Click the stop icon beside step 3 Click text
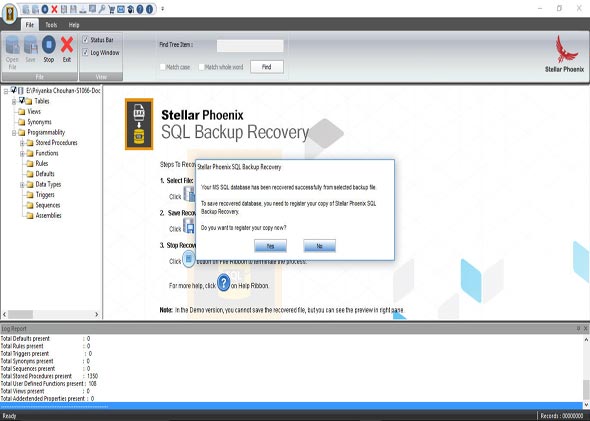This screenshot has width=590, height=421. [189, 259]
